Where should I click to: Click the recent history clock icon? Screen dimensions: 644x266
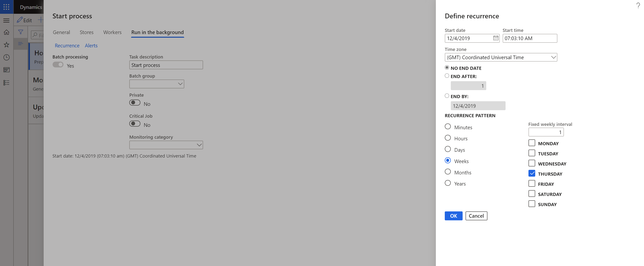[x=7, y=57]
